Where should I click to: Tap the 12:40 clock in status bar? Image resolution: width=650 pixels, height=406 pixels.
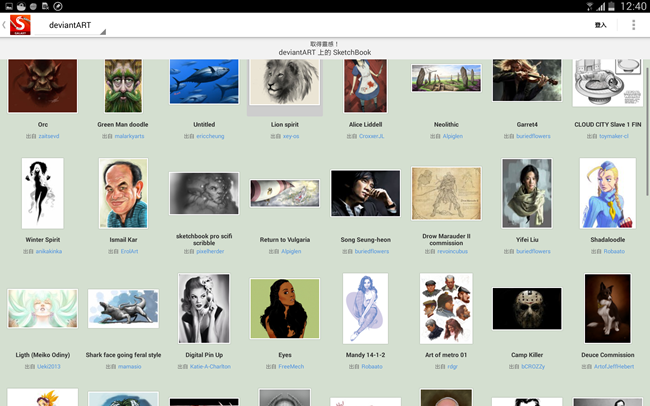[x=633, y=6]
